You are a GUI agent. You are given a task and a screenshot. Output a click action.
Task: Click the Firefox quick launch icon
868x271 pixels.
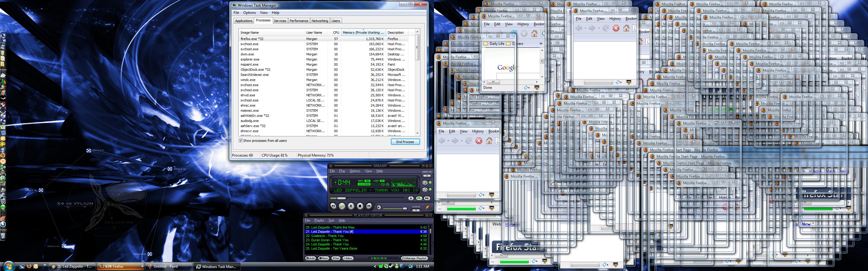(29, 266)
